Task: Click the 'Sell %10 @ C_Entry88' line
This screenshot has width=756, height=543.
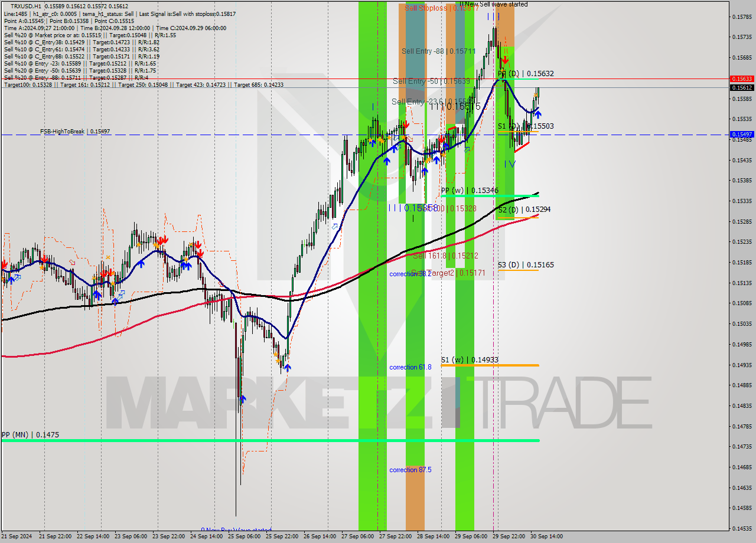Action: [82, 56]
